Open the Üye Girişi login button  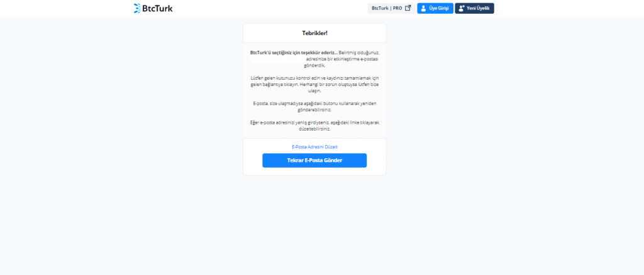[x=435, y=8]
